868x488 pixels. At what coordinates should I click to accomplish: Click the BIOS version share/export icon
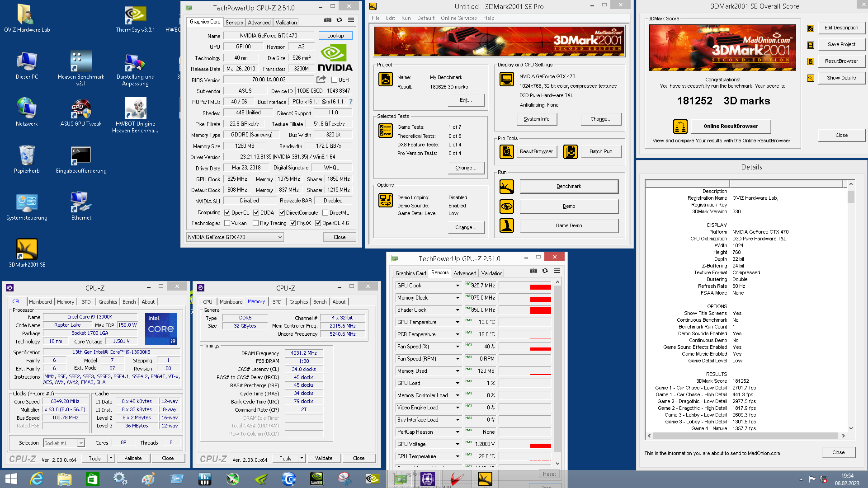coord(321,80)
